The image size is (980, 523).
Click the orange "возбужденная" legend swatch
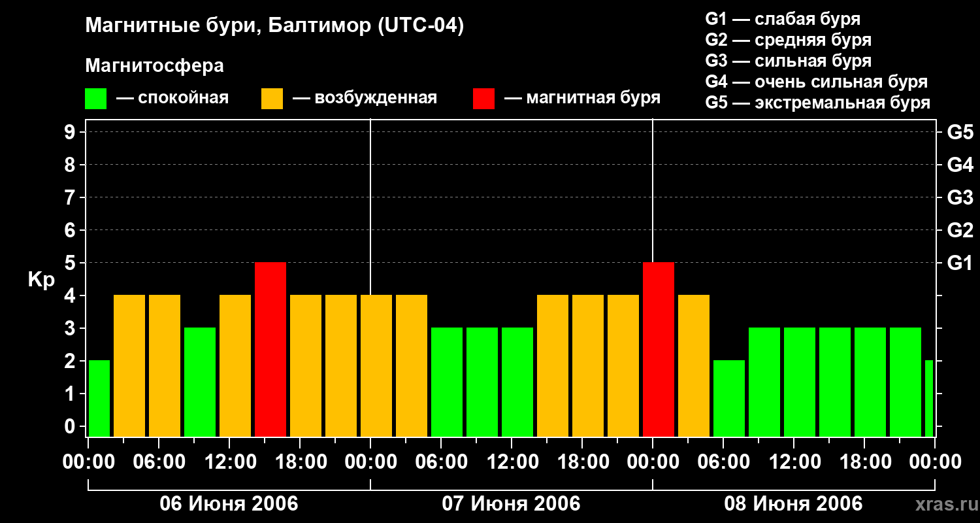coord(272,99)
